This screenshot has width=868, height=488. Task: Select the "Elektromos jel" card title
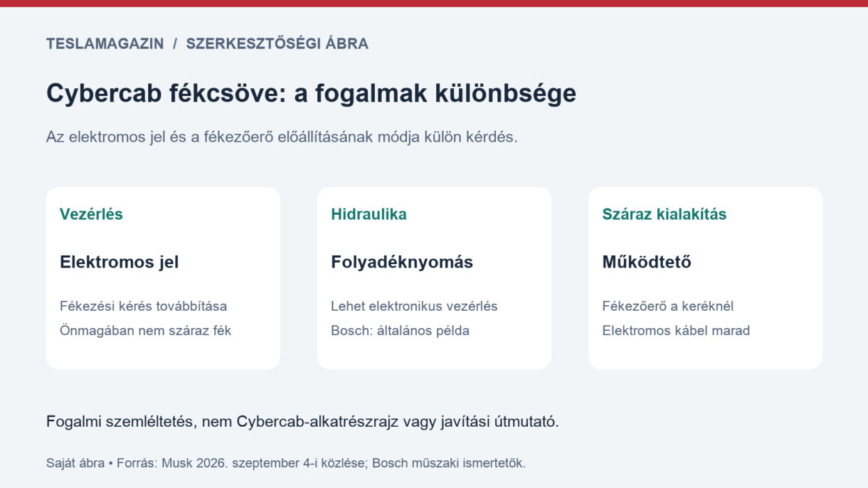tap(119, 262)
